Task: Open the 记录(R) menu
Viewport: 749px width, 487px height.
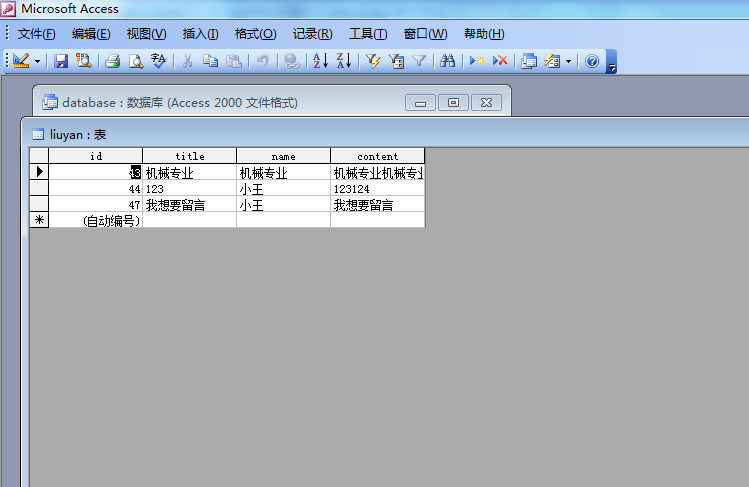Action: (x=312, y=34)
